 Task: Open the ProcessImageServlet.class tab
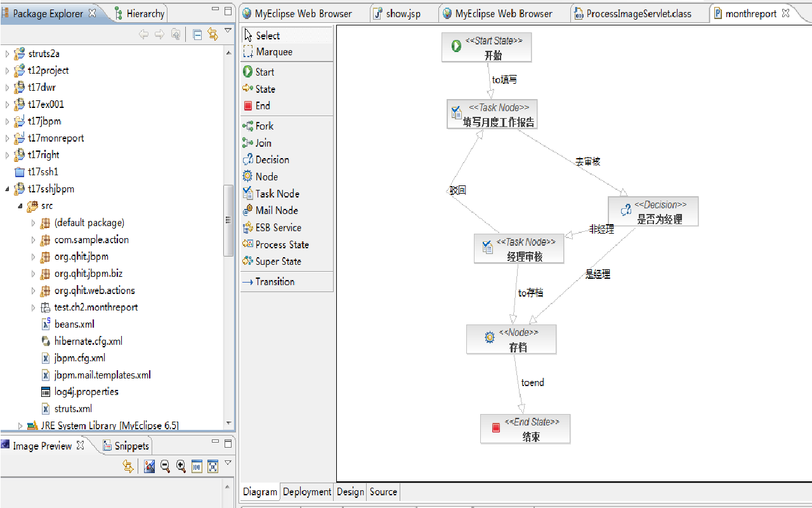632,13
